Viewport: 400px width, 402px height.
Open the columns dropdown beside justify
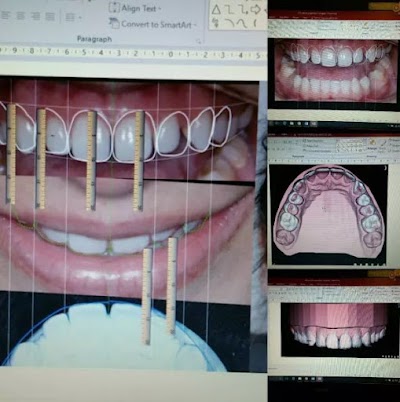coord(73,16)
